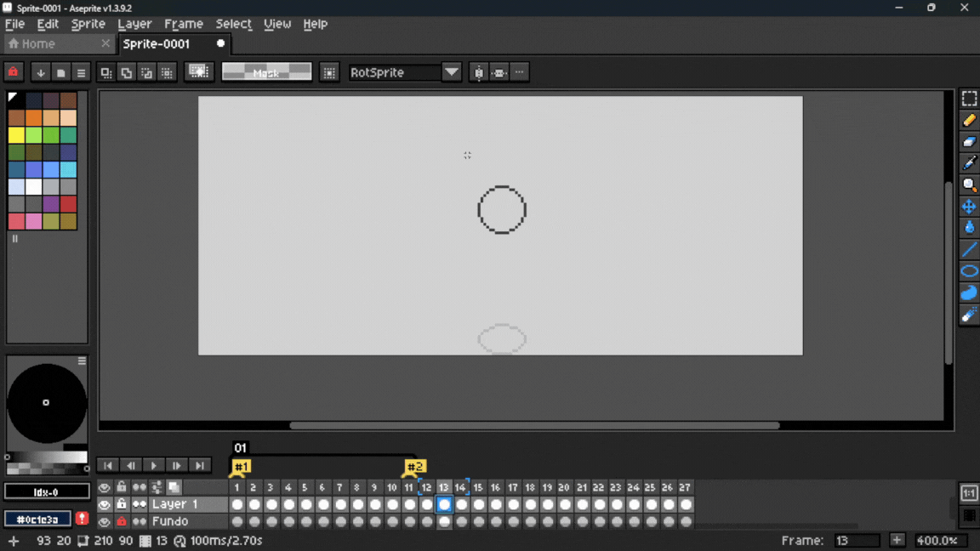Switch to the Sprite-0001 tab

(174, 43)
